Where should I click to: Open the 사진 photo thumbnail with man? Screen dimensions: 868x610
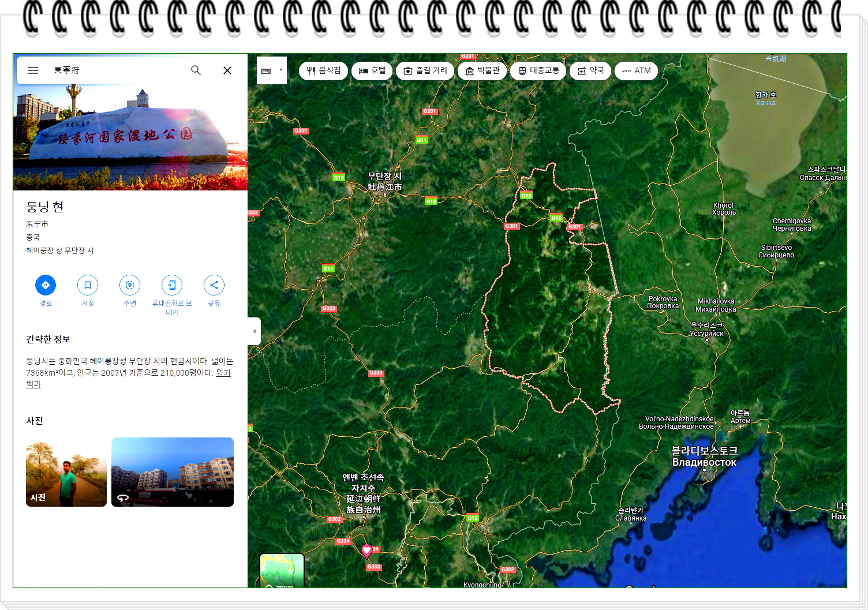(66, 472)
